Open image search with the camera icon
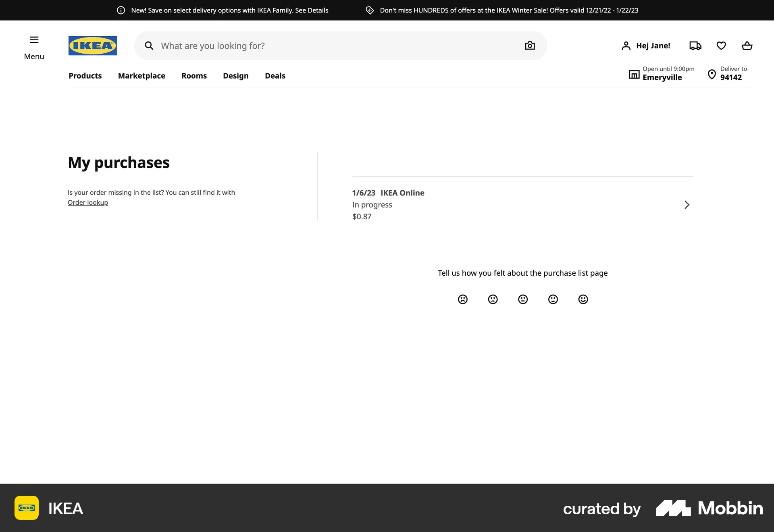This screenshot has height=532, width=774. point(529,46)
